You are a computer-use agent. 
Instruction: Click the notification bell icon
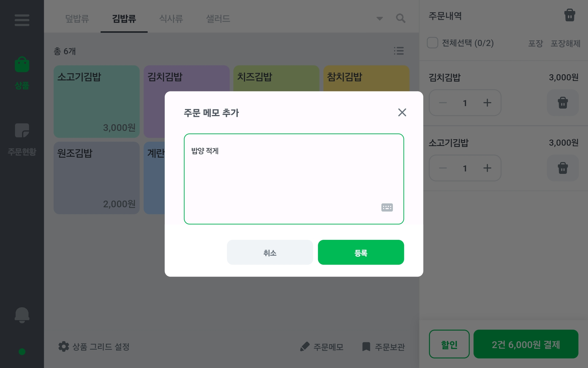click(x=22, y=315)
